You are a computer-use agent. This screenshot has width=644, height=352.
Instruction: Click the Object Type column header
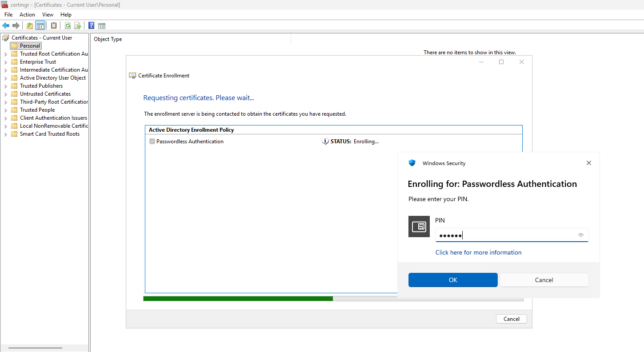(x=192, y=39)
